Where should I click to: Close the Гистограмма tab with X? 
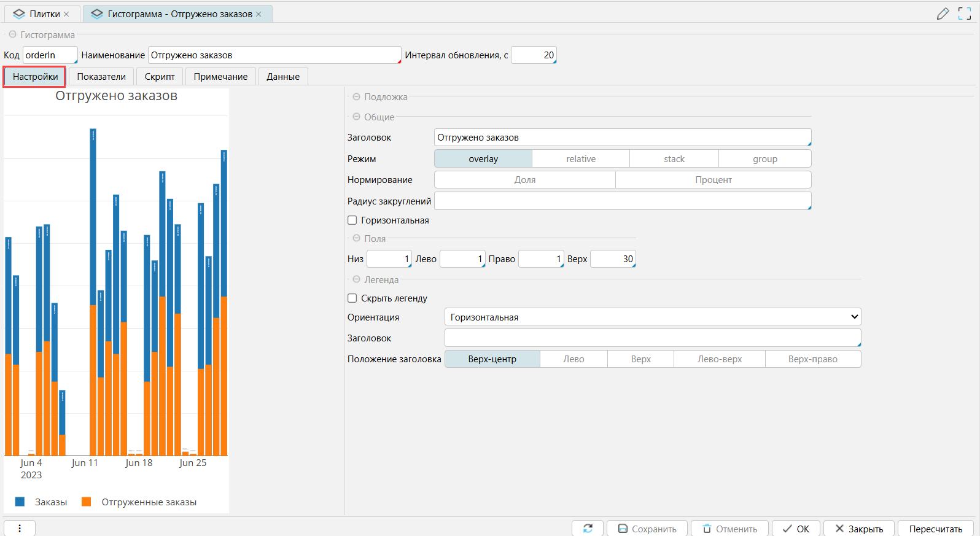click(x=259, y=14)
